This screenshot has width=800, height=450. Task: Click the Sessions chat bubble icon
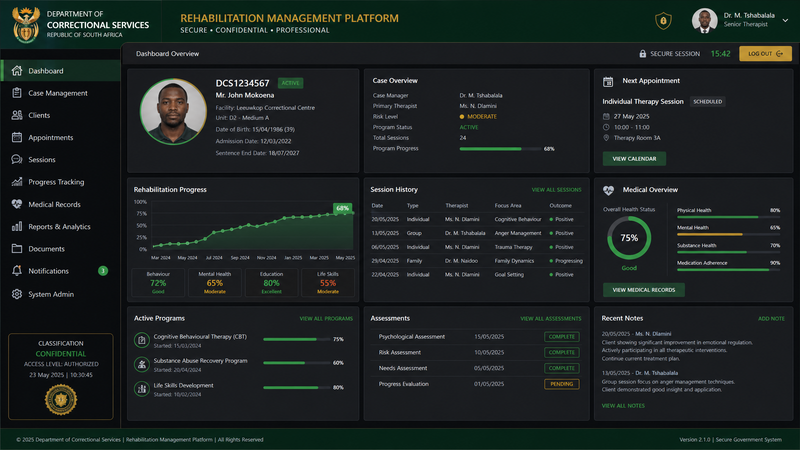pos(17,159)
